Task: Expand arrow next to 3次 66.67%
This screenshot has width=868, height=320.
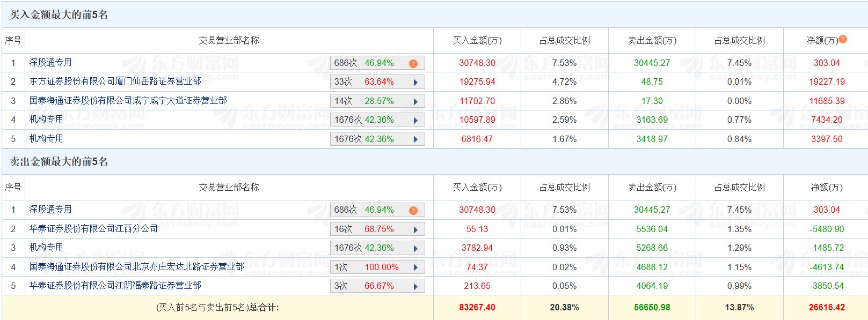Action: point(415,286)
